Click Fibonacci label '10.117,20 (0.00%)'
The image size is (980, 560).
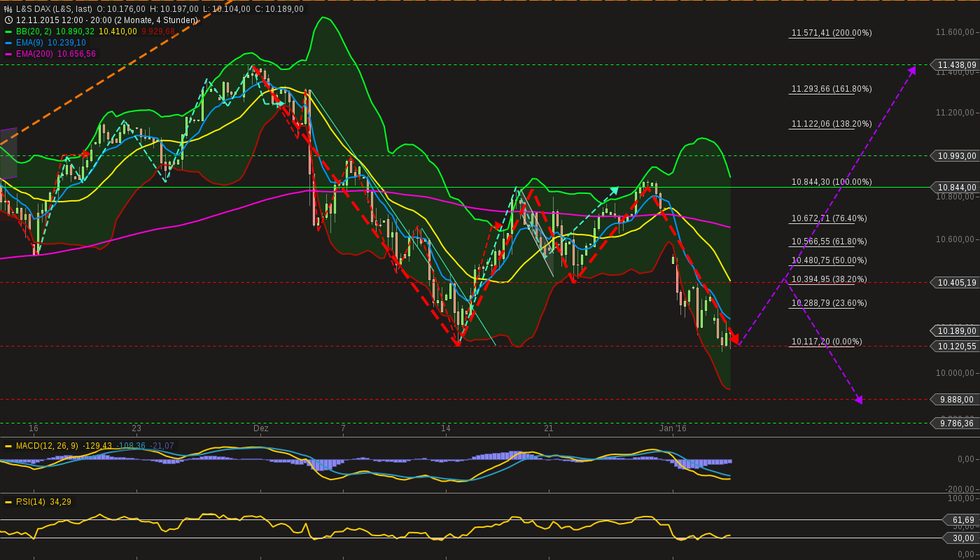pos(827,342)
